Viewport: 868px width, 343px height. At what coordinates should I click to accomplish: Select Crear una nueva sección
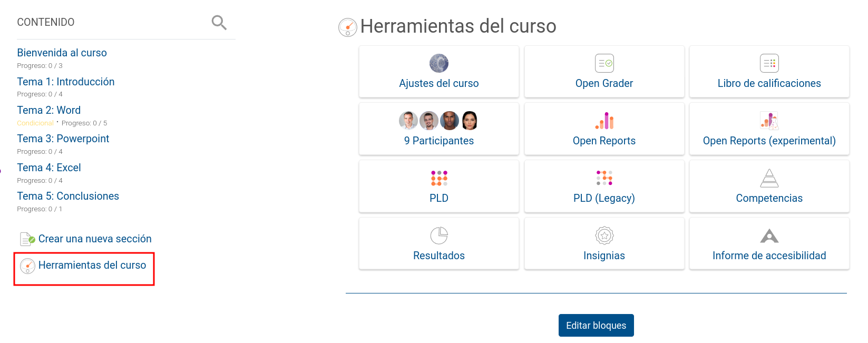pyautogui.click(x=95, y=239)
